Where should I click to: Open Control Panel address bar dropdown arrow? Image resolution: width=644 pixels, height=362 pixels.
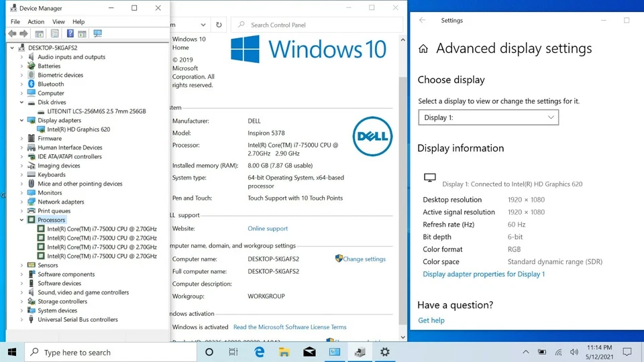(203, 25)
